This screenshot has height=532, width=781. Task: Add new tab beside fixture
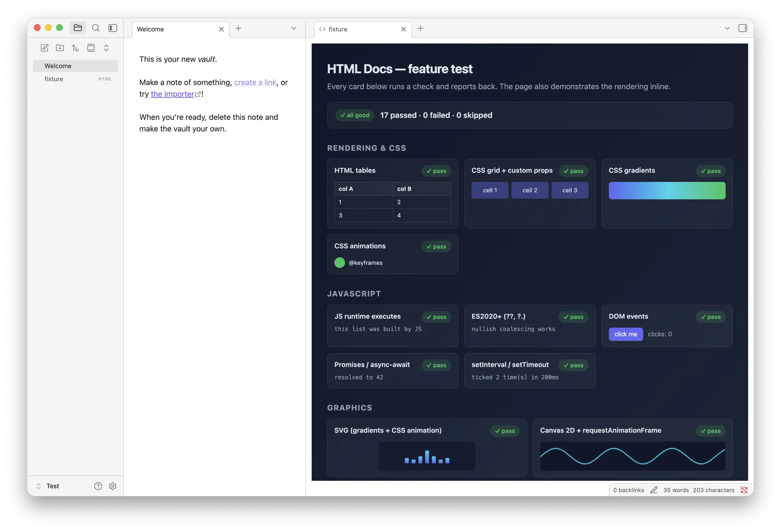pyautogui.click(x=420, y=28)
